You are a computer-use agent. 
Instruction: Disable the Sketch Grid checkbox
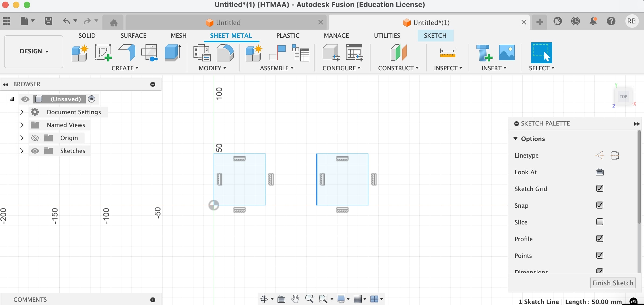click(600, 189)
